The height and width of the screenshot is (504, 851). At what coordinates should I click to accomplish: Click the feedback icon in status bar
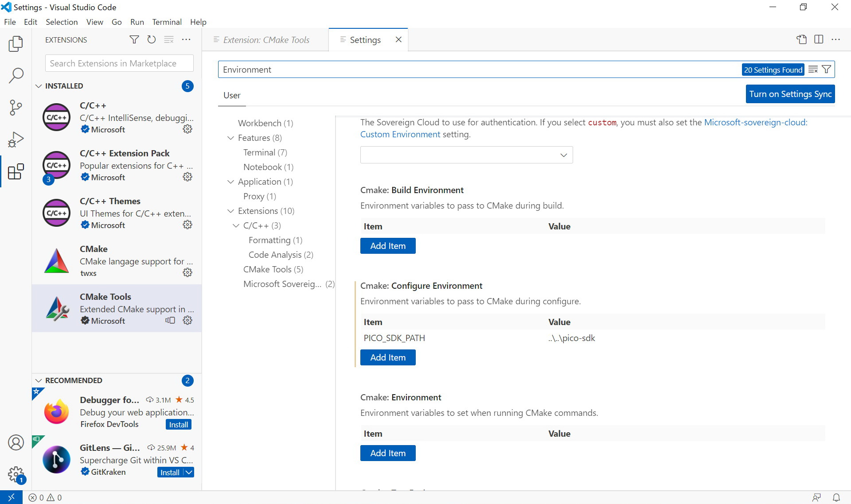coord(816,497)
